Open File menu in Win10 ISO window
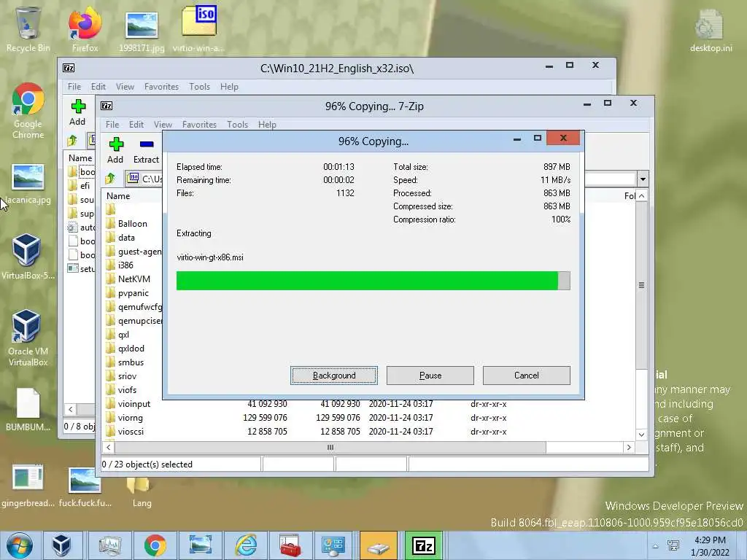Viewport: 747px width, 560px height. click(74, 87)
